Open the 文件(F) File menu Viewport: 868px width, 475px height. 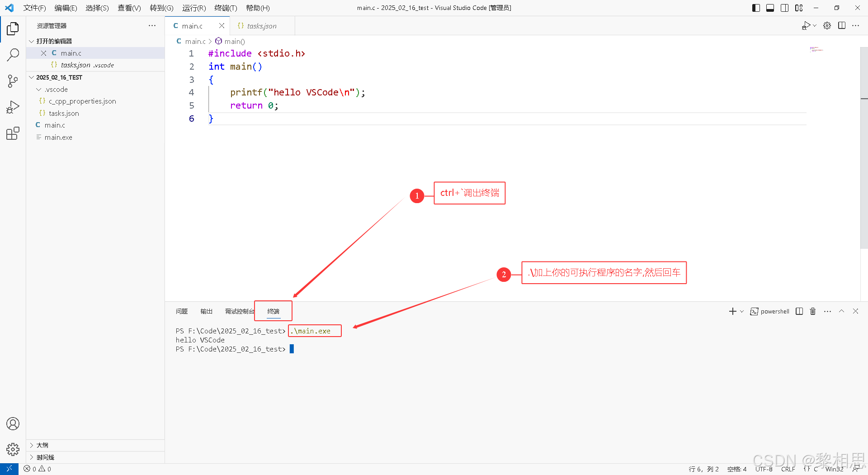(35, 8)
